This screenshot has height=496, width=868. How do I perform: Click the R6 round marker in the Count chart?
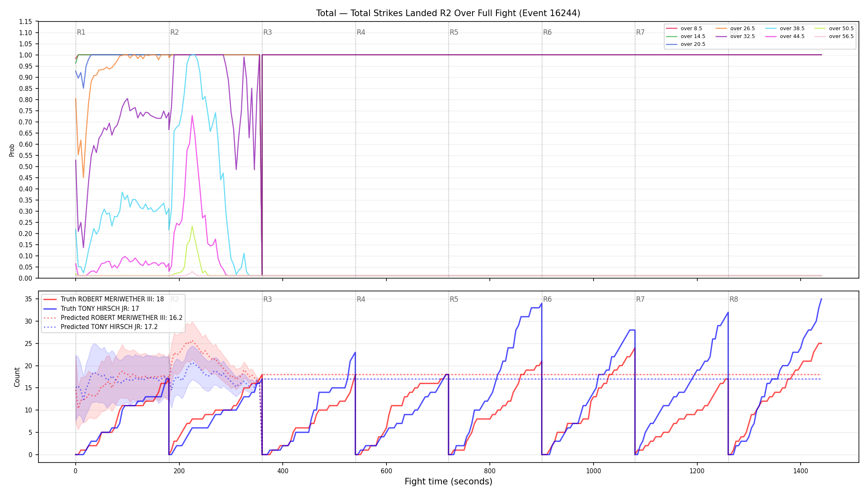(547, 299)
